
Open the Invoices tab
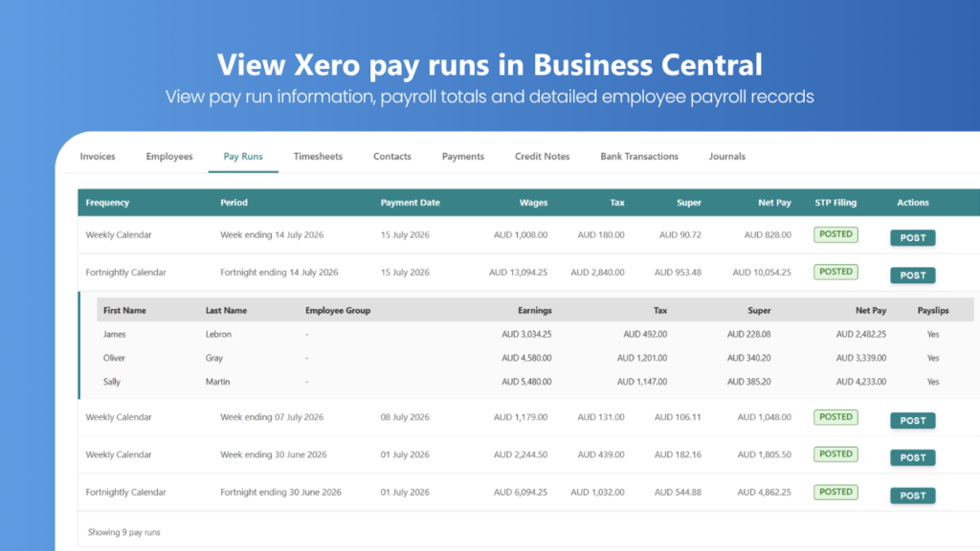(x=98, y=156)
